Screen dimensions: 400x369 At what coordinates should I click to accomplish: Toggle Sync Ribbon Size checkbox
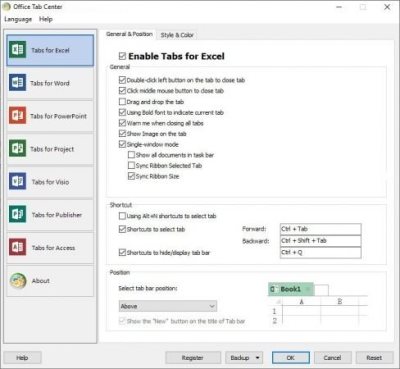click(131, 176)
